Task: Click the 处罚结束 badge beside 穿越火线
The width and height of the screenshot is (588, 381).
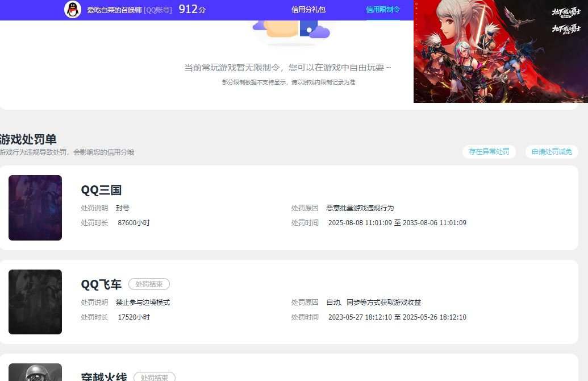Action: [x=154, y=377]
